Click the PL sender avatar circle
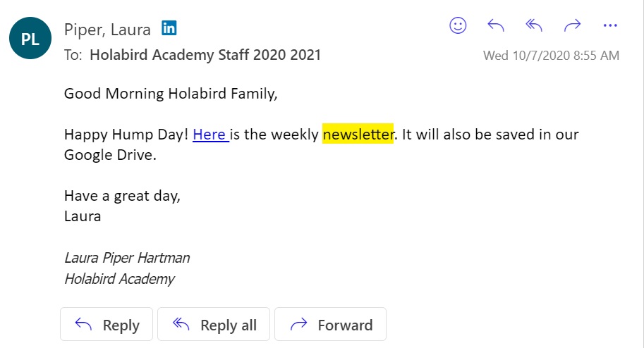This screenshot has width=644, height=348. tap(30, 40)
